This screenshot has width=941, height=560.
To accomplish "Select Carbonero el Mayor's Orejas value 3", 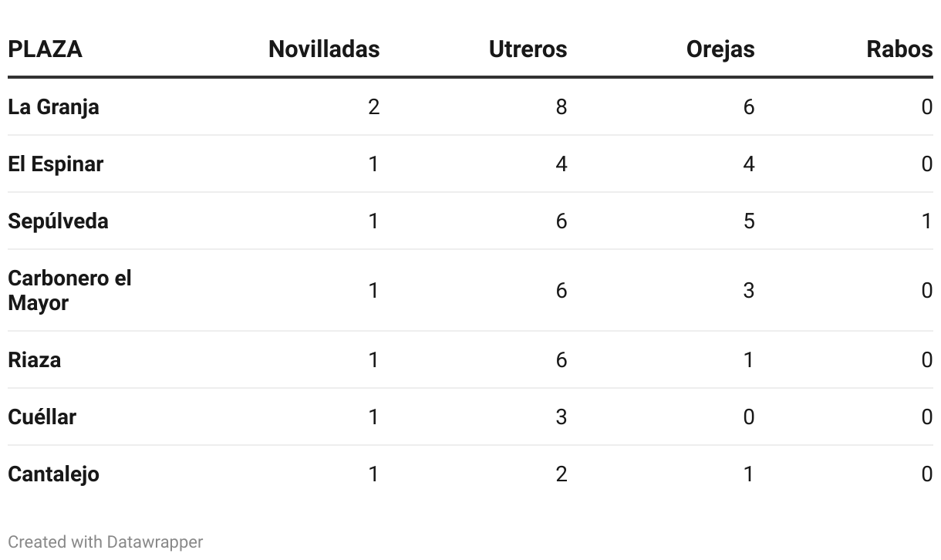I will tap(748, 290).
